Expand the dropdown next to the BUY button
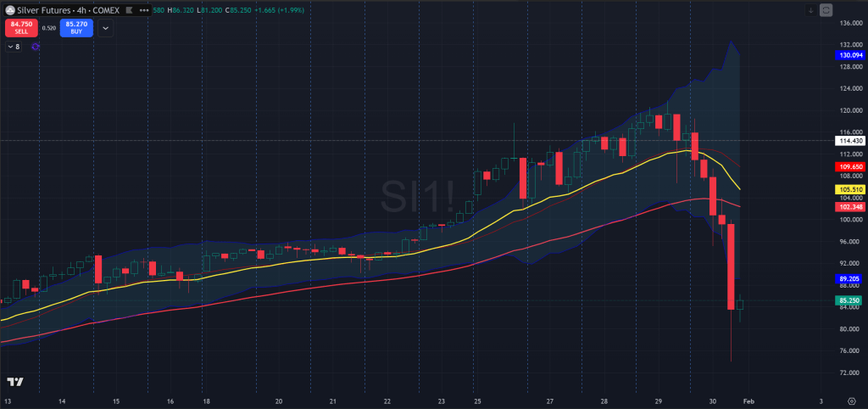This screenshot has height=409, width=868. (105, 28)
